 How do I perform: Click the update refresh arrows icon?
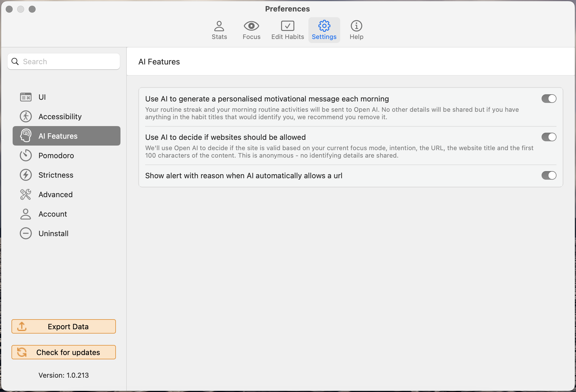pos(22,352)
